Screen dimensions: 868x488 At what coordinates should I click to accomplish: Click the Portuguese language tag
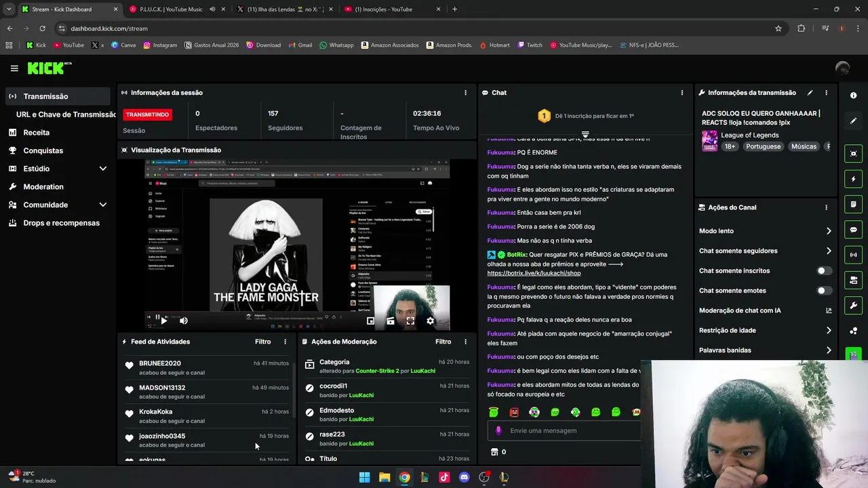[763, 146]
